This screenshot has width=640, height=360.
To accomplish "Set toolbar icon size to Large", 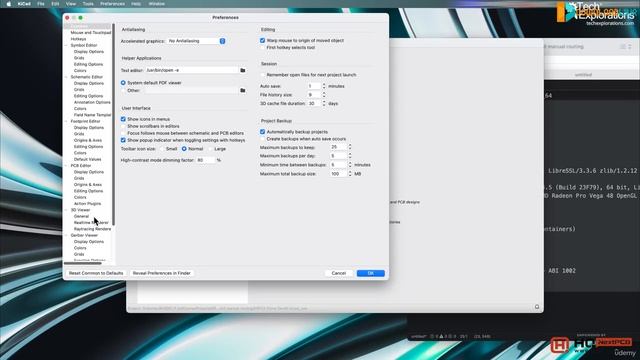I will 211,149.
